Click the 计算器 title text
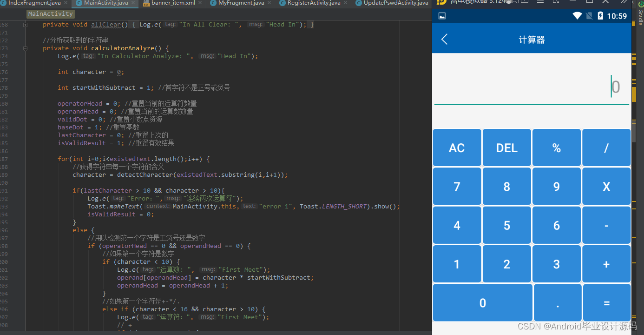The height and width of the screenshot is (335, 644). [x=532, y=40]
